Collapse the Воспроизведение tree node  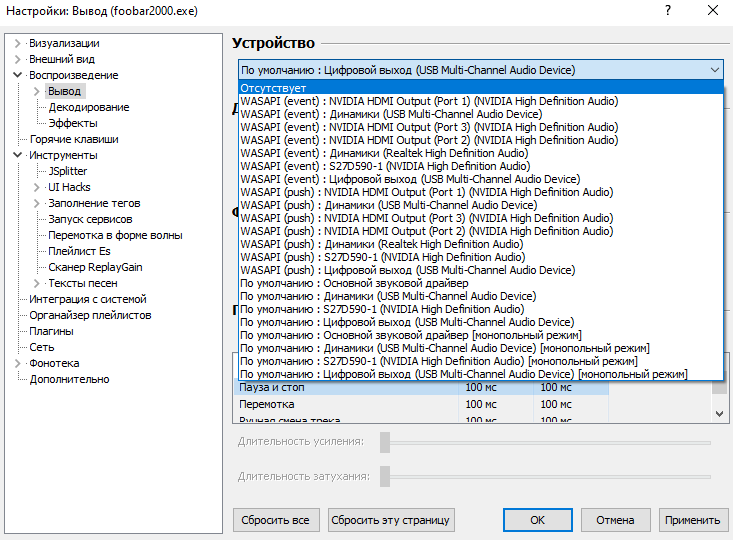coord(18,75)
